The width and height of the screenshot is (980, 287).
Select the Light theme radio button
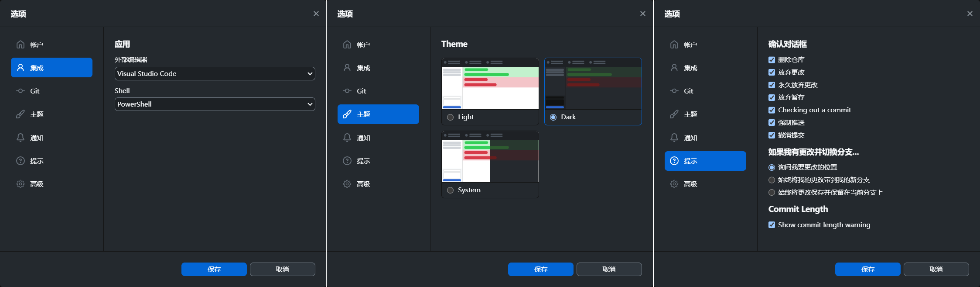click(x=451, y=117)
